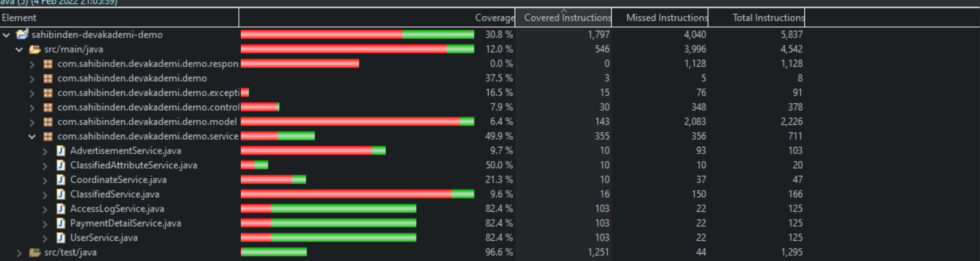Expand the UserService.java node
The image size is (980, 261).
pos(44,238)
